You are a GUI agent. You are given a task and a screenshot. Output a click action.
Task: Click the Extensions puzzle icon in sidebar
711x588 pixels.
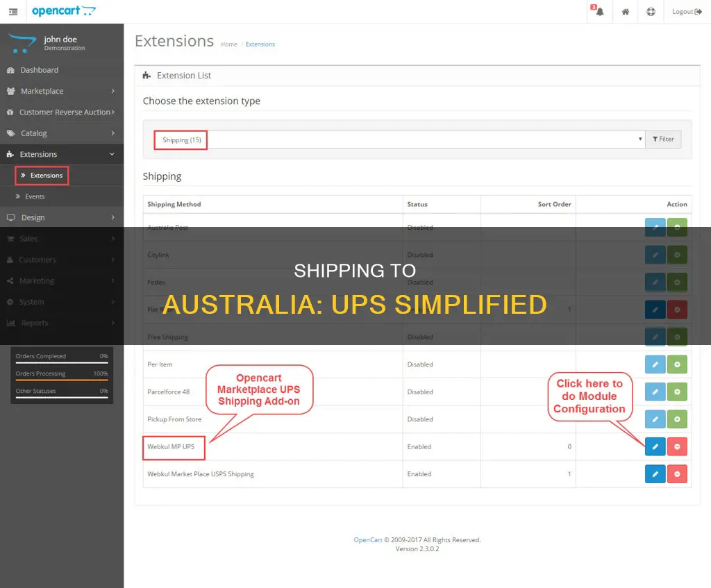click(x=10, y=155)
